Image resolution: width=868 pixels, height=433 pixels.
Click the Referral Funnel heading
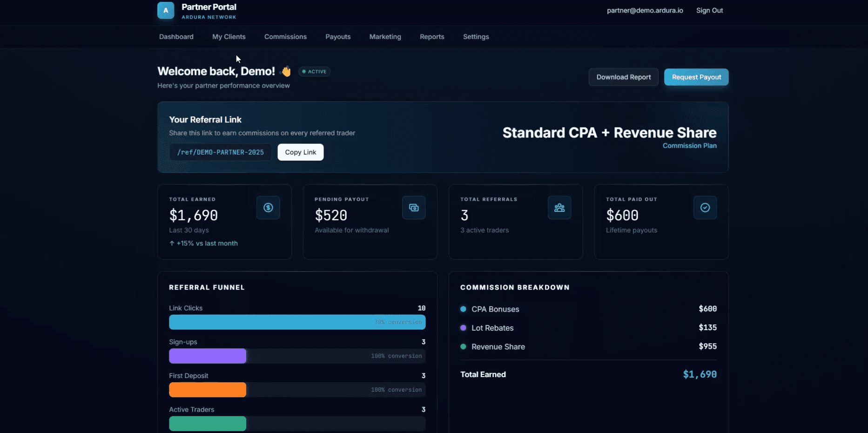[x=207, y=287]
